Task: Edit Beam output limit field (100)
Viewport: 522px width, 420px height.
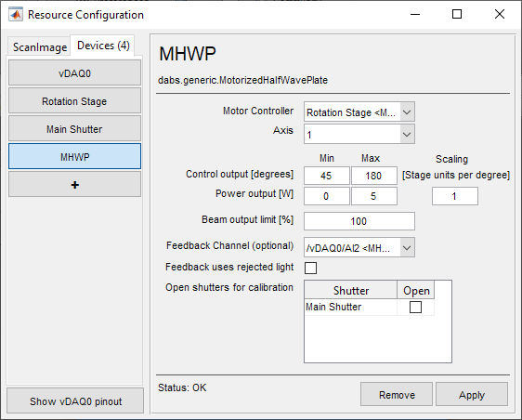Action: coord(359,221)
